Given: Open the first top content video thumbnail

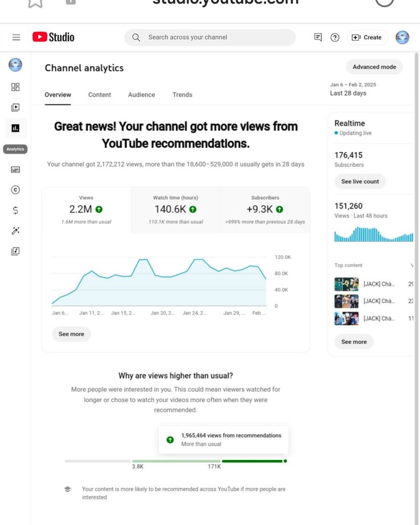Looking at the screenshot, I should [x=346, y=284].
